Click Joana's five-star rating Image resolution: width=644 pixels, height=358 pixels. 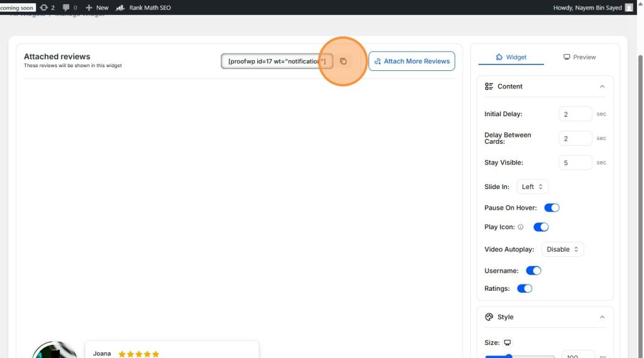click(139, 354)
